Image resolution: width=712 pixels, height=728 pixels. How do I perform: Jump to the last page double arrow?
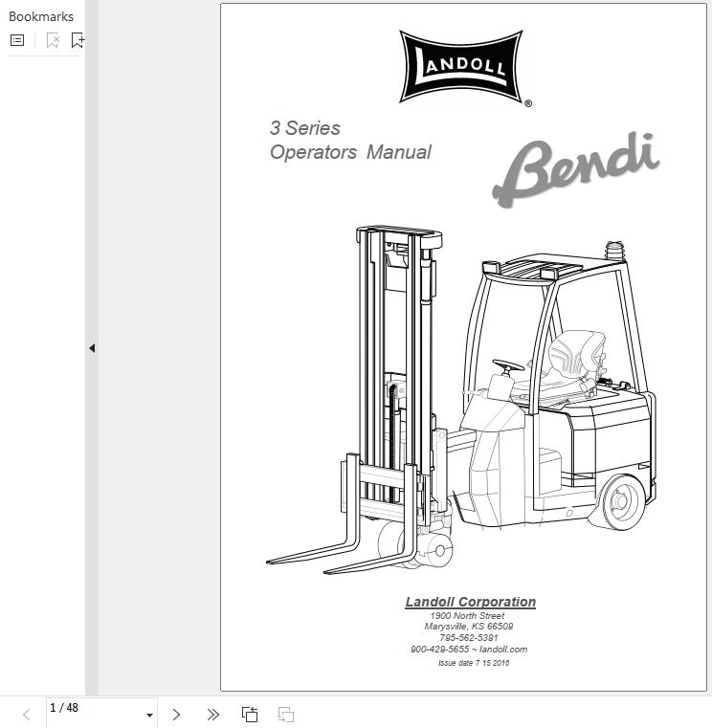212,715
